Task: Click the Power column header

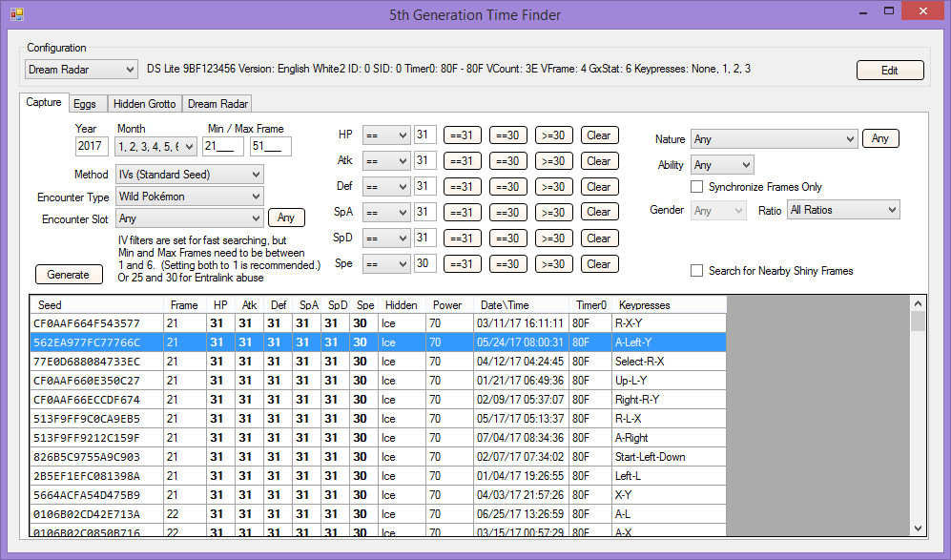Action: [449, 305]
